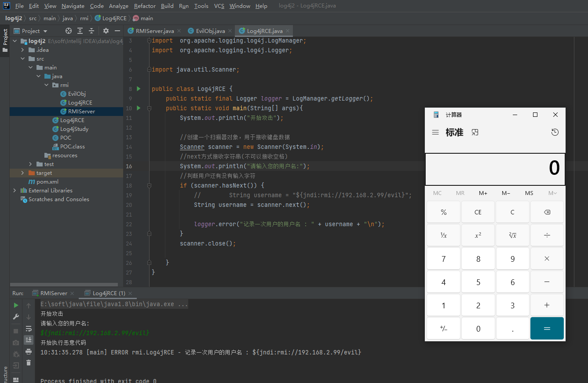The width and height of the screenshot is (588, 383).
Task: Click calculator plus/minus sign key
Action: coord(443,329)
